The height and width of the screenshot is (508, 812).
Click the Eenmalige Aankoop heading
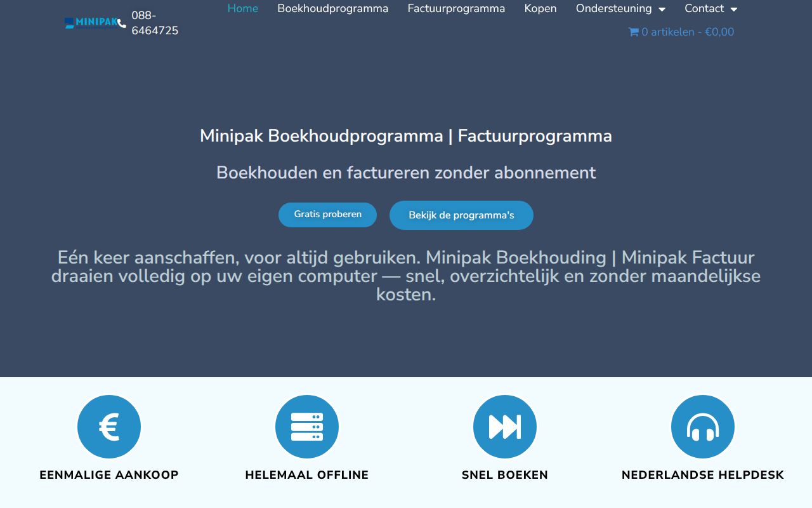109,475
